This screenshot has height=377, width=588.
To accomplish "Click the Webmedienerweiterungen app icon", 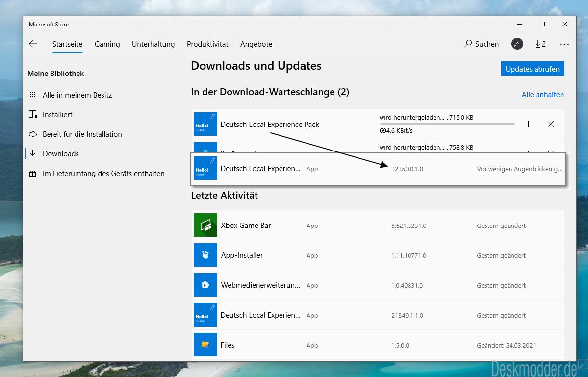I will pyautogui.click(x=205, y=285).
